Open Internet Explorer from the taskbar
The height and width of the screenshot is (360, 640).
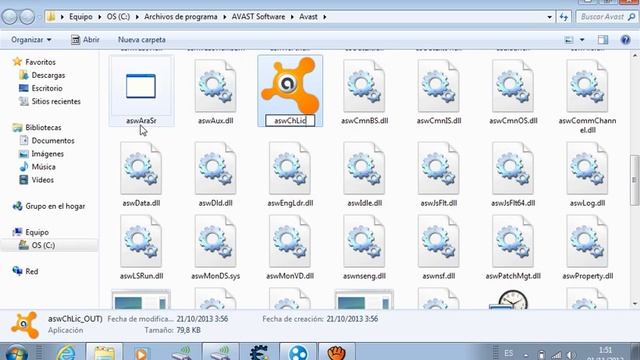pos(67,353)
